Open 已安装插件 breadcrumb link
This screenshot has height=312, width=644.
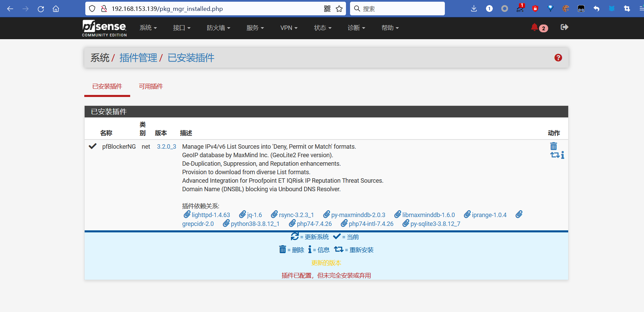click(x=191, y=58)
